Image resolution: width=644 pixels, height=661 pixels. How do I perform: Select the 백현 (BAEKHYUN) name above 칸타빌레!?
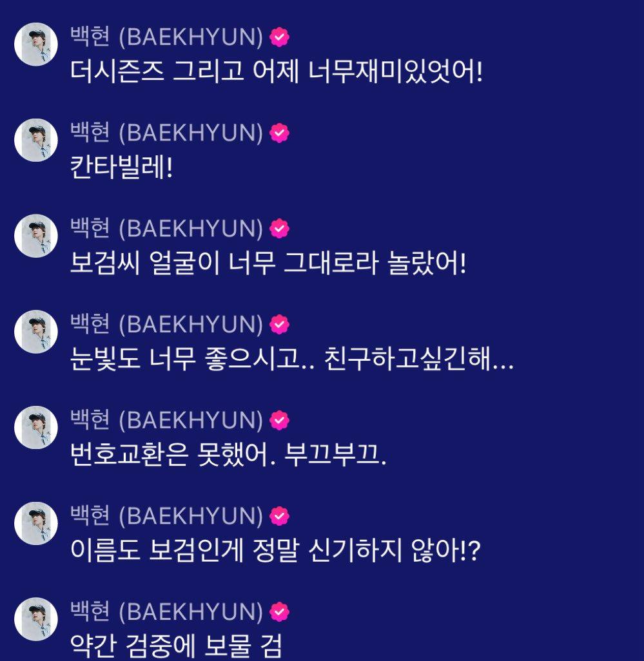tap(166, 132)
